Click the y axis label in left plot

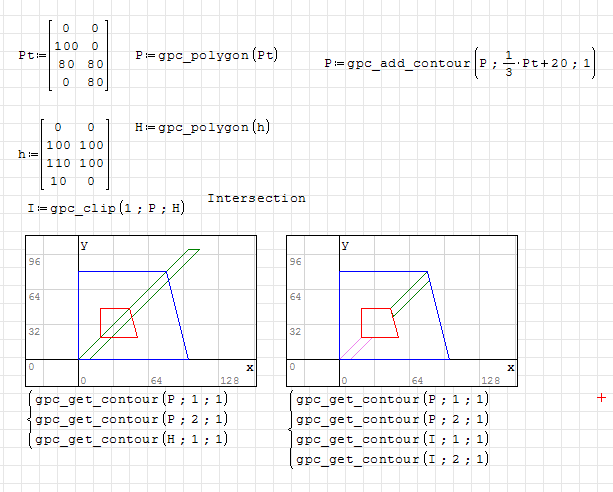(x=84, y=244)
